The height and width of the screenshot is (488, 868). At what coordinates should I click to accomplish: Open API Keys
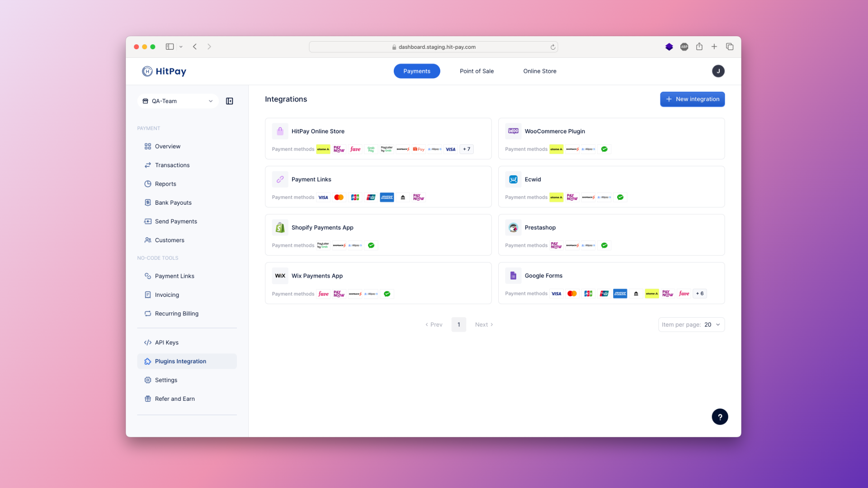(x=187, y=343)
